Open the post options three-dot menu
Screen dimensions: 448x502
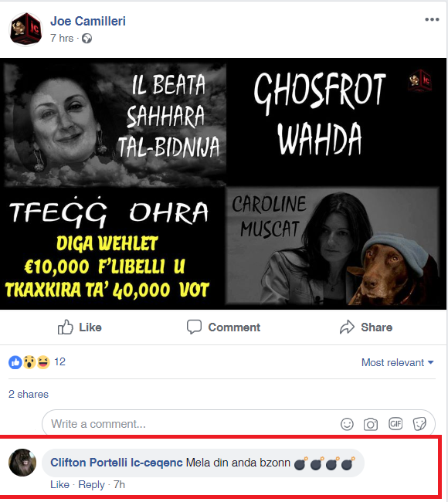(432, 20)
